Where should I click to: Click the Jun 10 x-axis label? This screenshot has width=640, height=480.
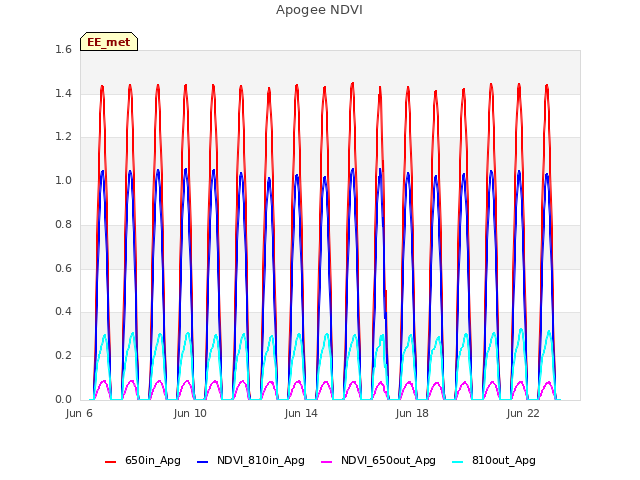pos(190,413)
